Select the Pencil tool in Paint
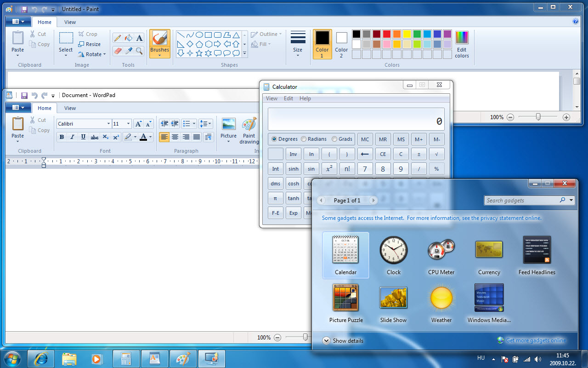This screenshot has height=368, width=588. [x=118, y=38]
